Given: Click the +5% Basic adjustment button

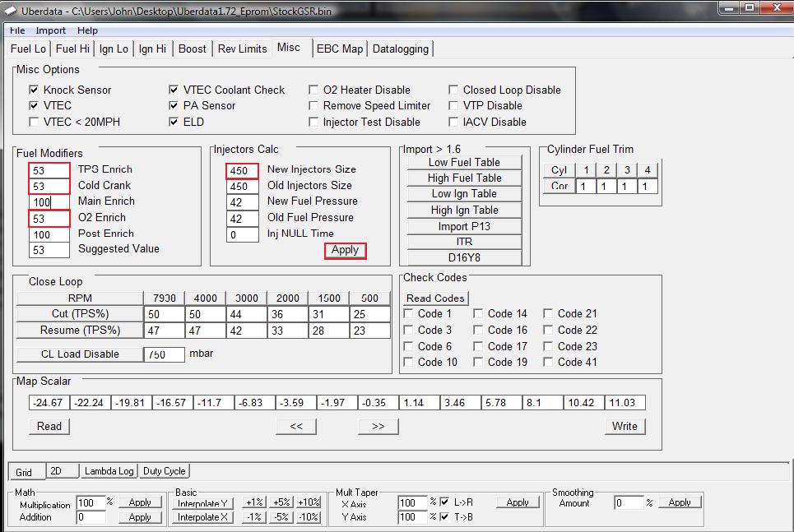Looking at the screenshot, I should pos(281,502).
